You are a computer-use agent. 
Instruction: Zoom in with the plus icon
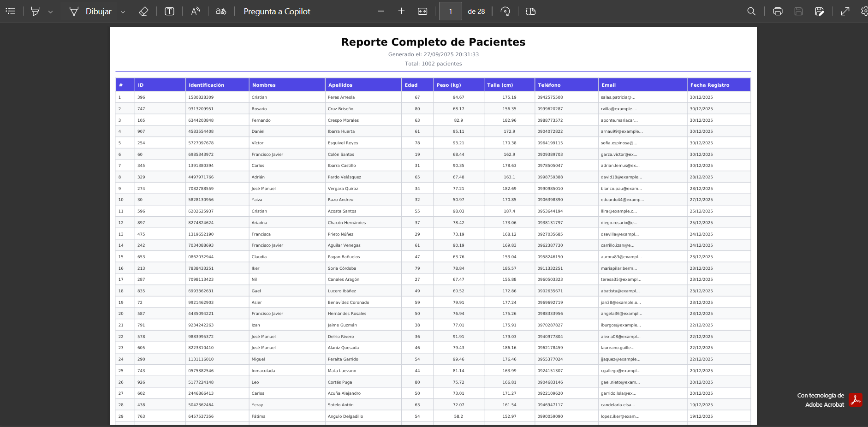[x=401, y=12]
